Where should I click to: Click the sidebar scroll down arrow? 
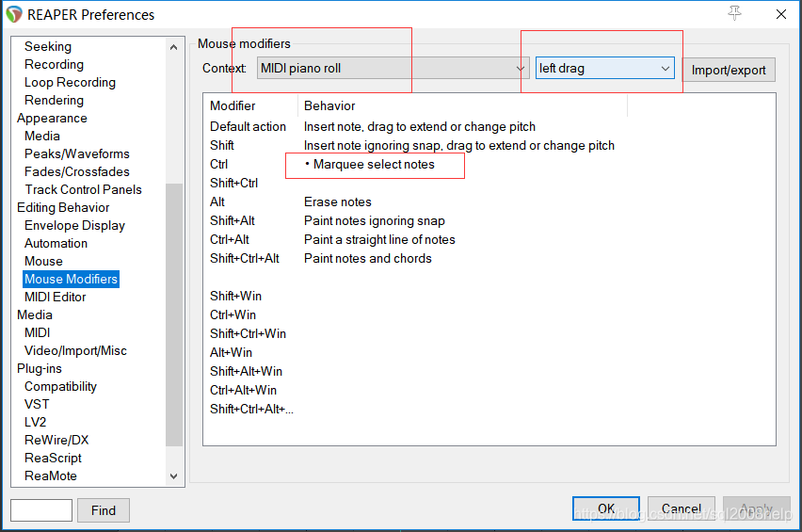pyautogui.click(x=174, y=476)
